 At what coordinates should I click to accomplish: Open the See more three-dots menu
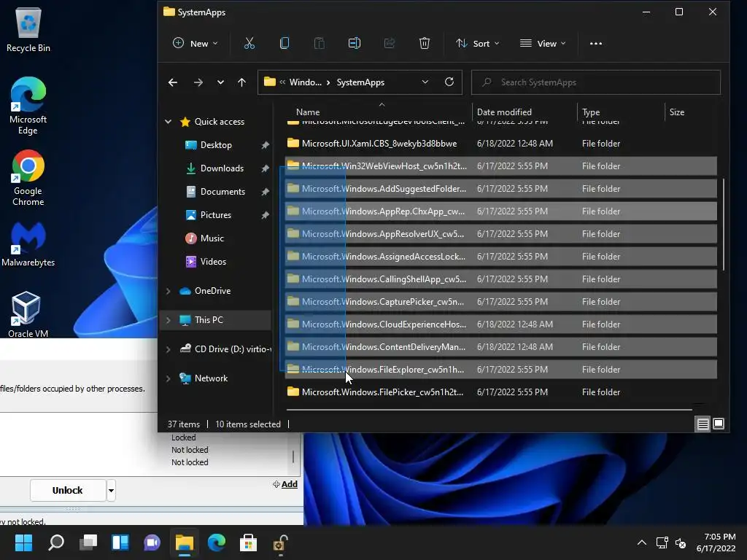pyautogui.click(x=595, y=43)
